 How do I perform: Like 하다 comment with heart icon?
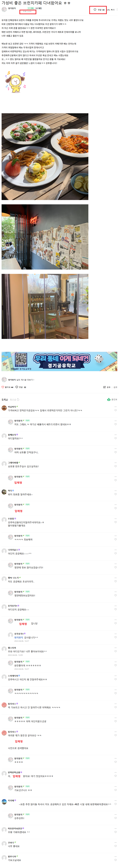pyautogui.click(x=115, y=494)
